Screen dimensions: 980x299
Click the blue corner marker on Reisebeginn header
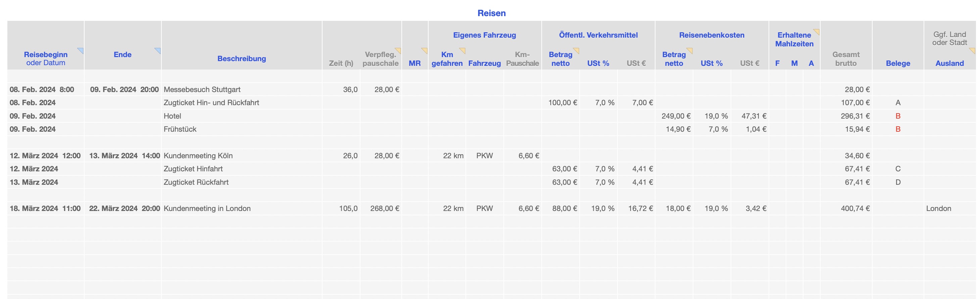click(x=81, y=50)
